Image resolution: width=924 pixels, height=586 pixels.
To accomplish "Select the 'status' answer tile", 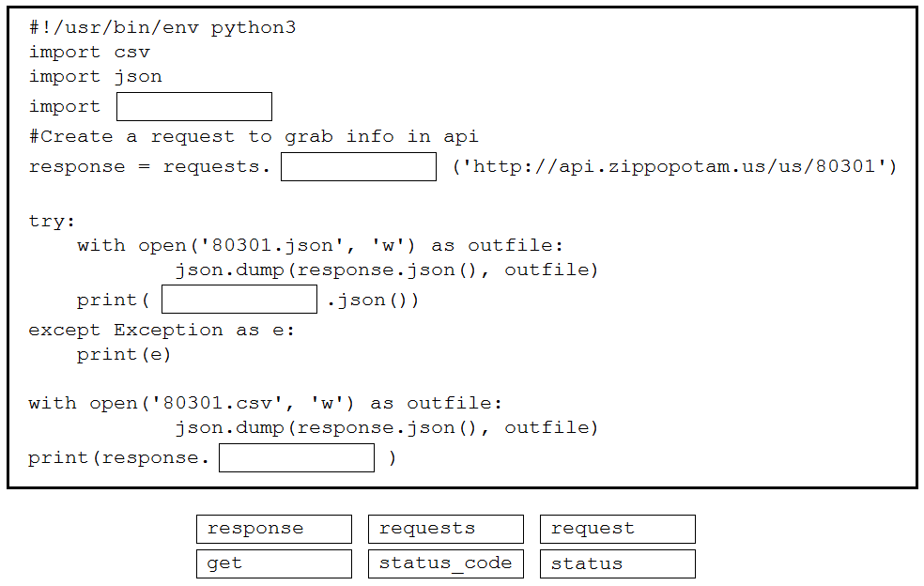I will (618, 563).
